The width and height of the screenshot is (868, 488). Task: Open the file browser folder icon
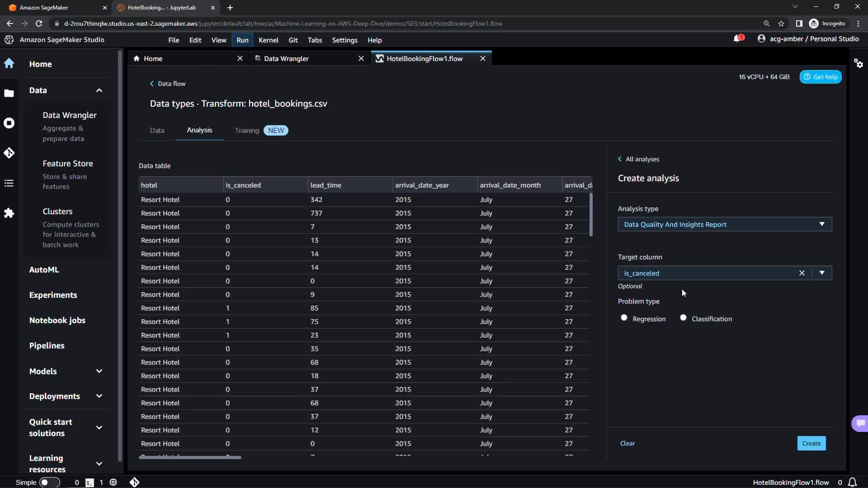pyautogui.click(x=9, y=94)
